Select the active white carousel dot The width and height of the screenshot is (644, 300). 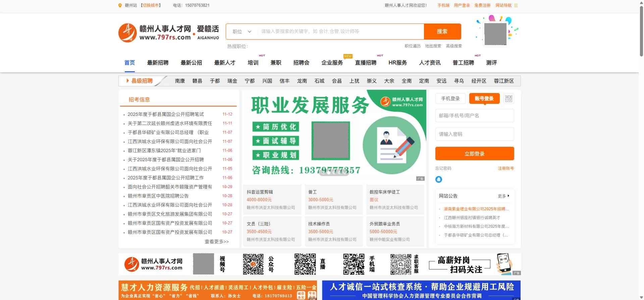(x=329, y=173)
